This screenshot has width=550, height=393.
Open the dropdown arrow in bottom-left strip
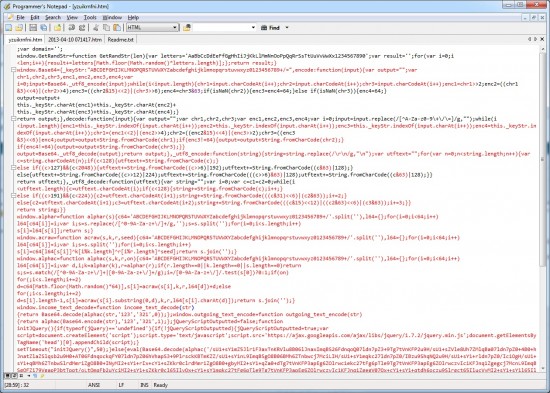(28, 375)
